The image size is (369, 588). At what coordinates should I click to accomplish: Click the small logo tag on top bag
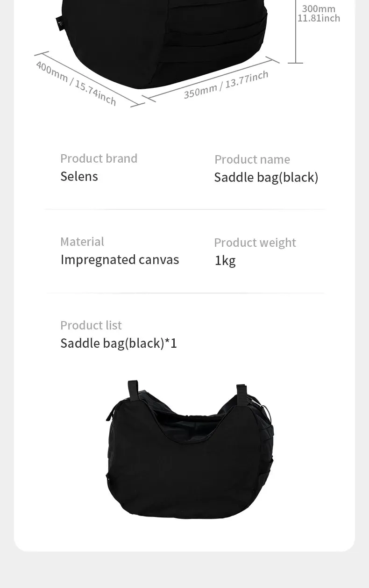[60, 21]
